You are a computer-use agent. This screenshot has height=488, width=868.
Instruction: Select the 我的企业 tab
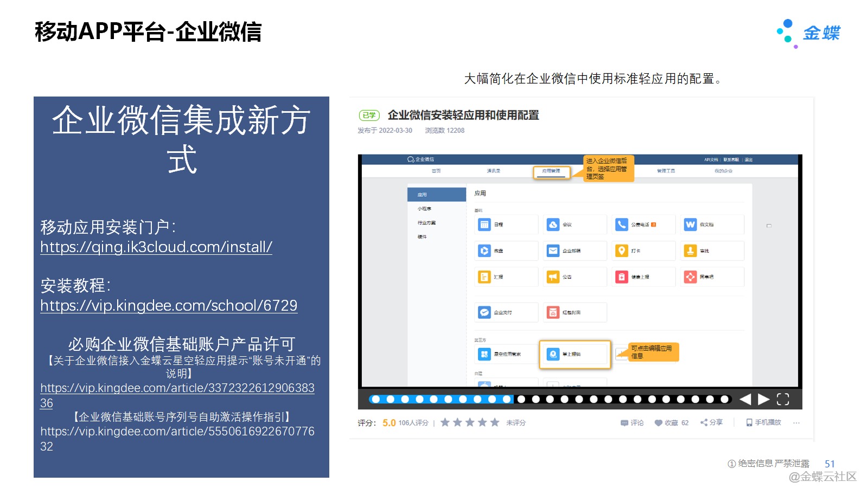tap(723, 171)
